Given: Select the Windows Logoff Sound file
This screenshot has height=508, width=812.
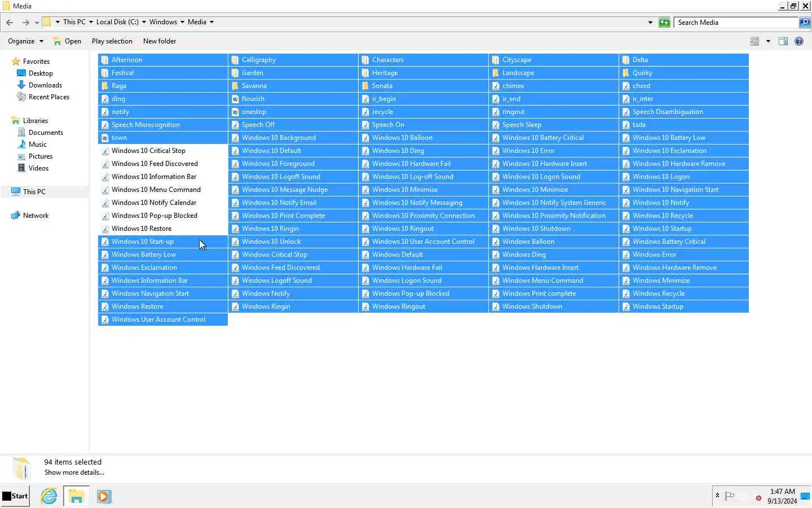Looking at the screenshot, I should click(x=293, y=281).
